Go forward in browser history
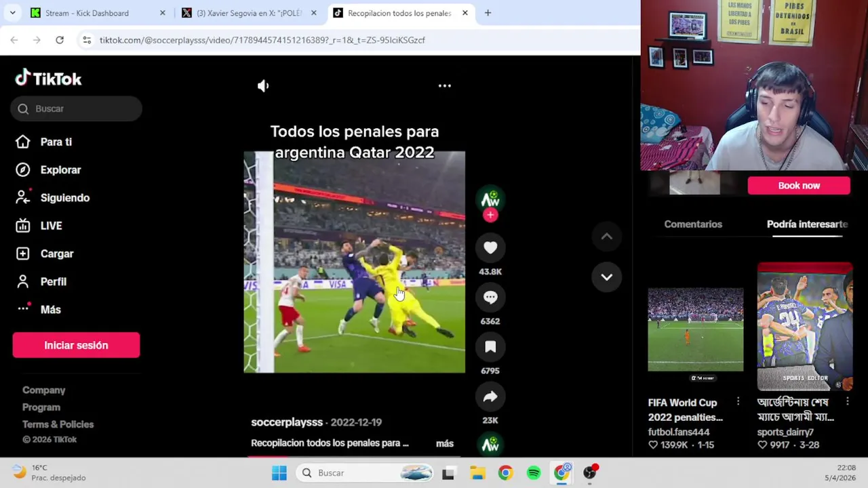The width and height of the screenshot is (868, 488). click(x=37, y=40)
